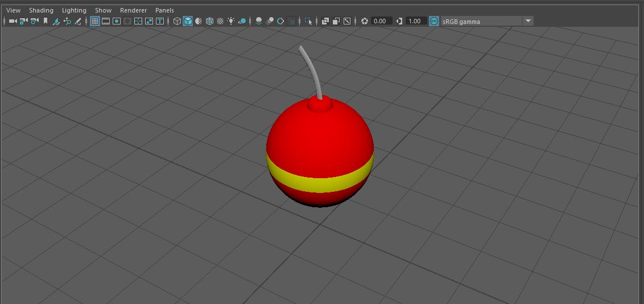
Task: Toggle the Textured display icon
Action: click(x=220, y=21)
